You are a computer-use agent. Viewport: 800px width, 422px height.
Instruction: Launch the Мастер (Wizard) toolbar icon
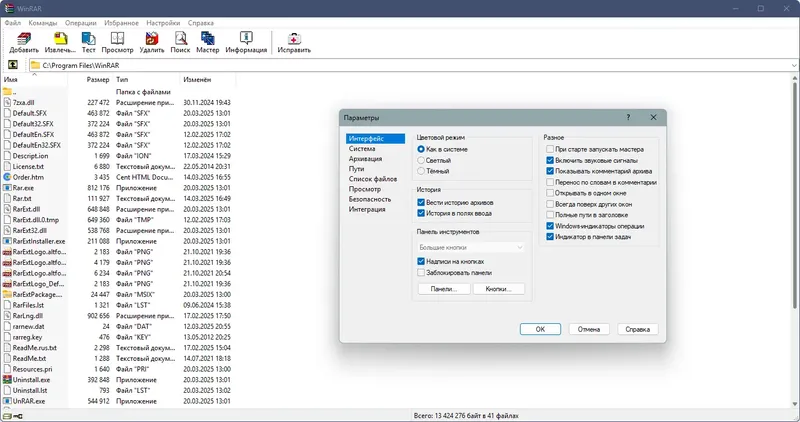pos(208,38)
